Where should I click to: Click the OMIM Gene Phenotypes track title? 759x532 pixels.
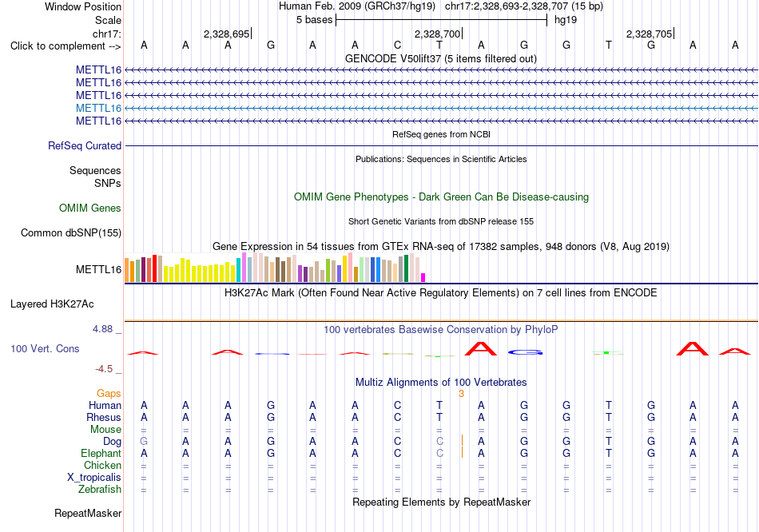[442, 197]
